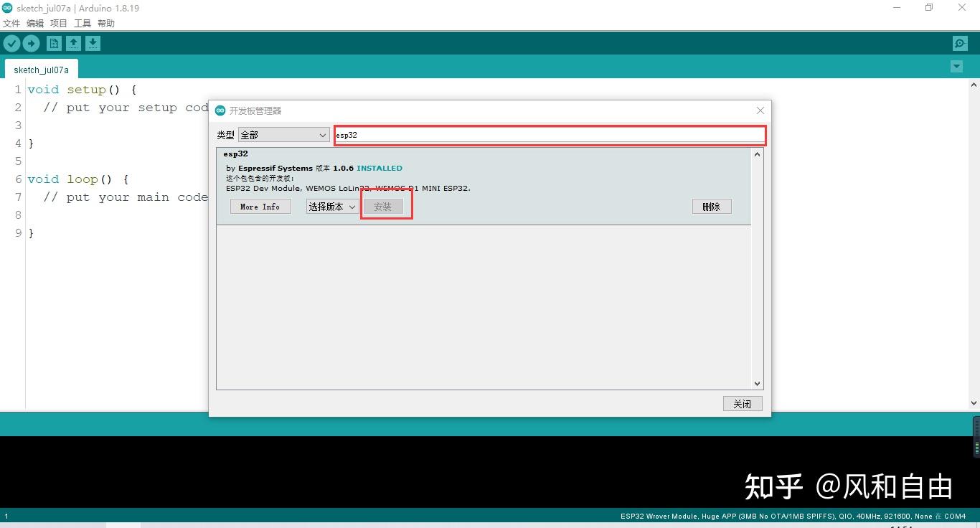Close the dialog with the 关闭 button
Image resolution: width=980 pixels, height=528 pixels.
tap(742, 403)
